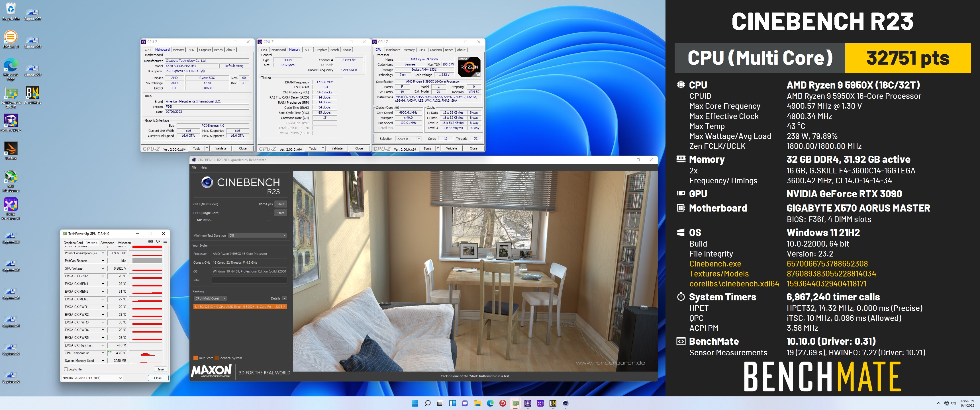Click Close in CPU-Z CPU window
The height and width of the screenshot is (410, 980).
pos(473,148)
